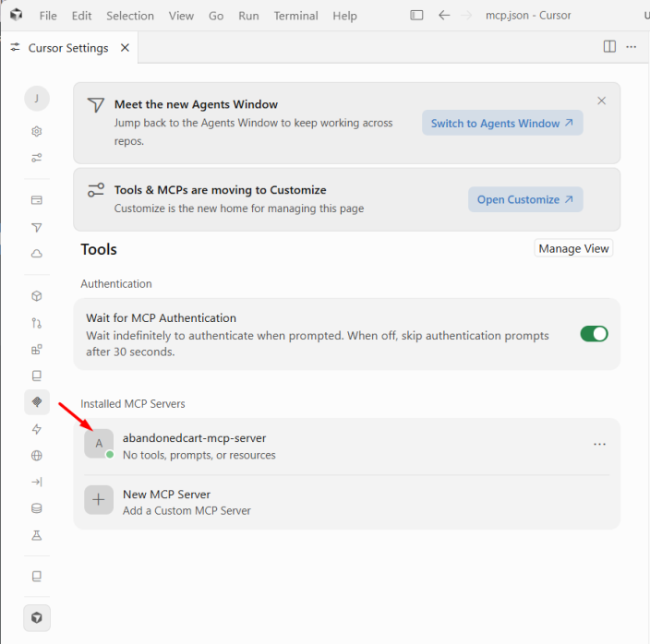
Task: Open the Selection menu
Action: tap(130, 16)
